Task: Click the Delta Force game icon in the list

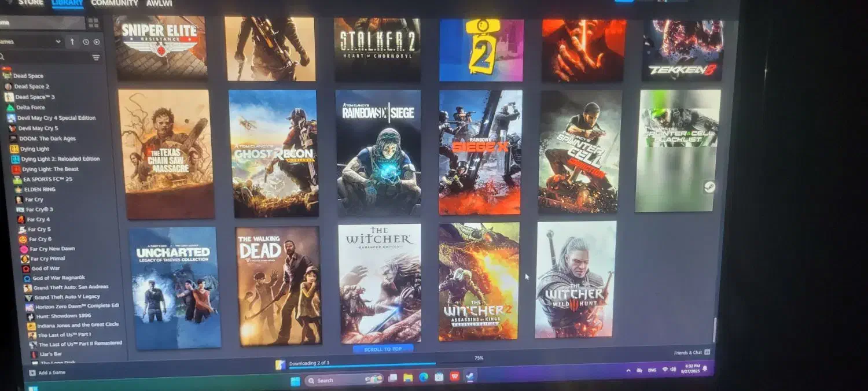Action: point(10,107)
